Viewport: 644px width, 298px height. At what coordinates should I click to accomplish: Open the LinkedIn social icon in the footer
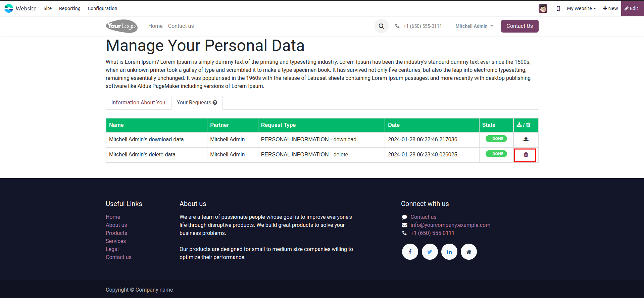(449, 252)
